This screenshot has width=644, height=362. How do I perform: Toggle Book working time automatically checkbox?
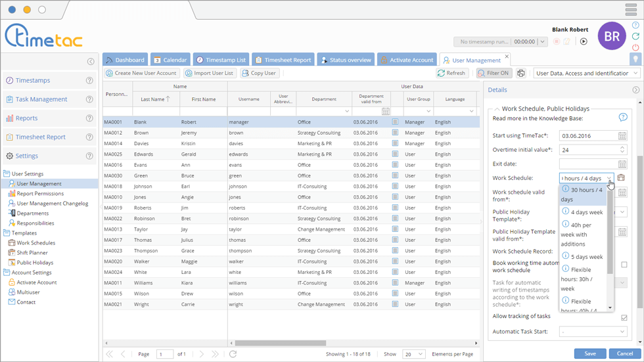pos(624,265)
